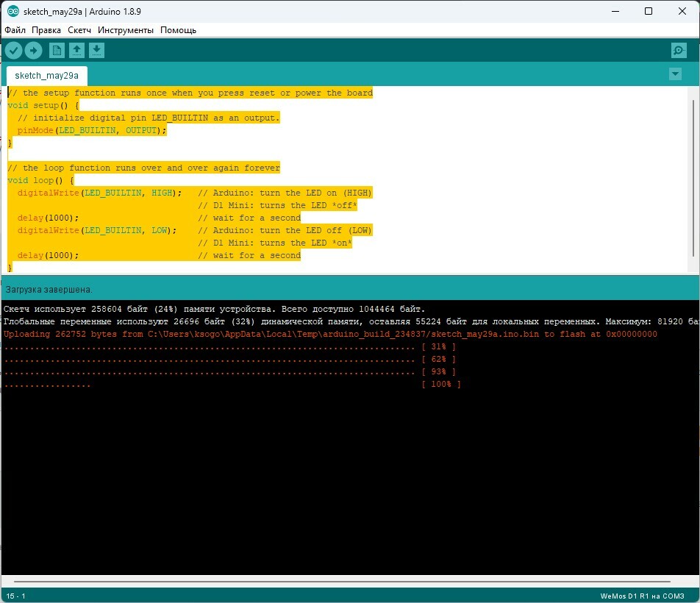Click the Upload sketch arrow button
This screenshot has height=603, width=700.
coord(34,51)
